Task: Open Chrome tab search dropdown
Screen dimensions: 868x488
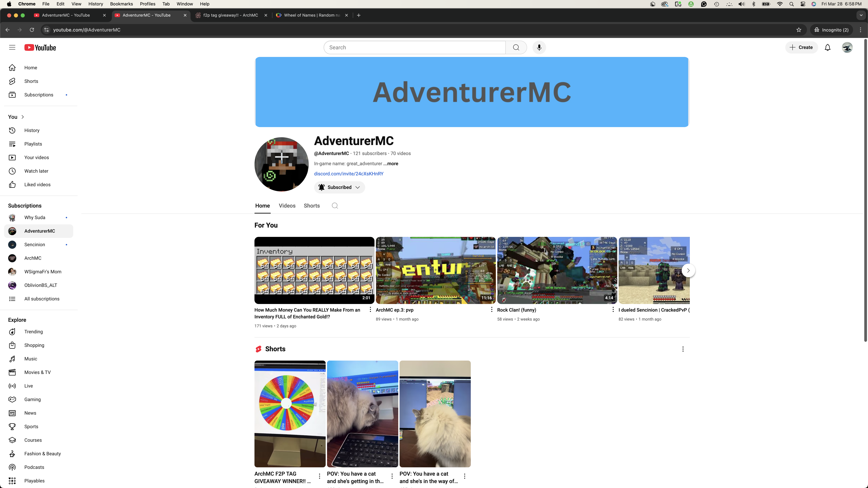Action: 861,15
